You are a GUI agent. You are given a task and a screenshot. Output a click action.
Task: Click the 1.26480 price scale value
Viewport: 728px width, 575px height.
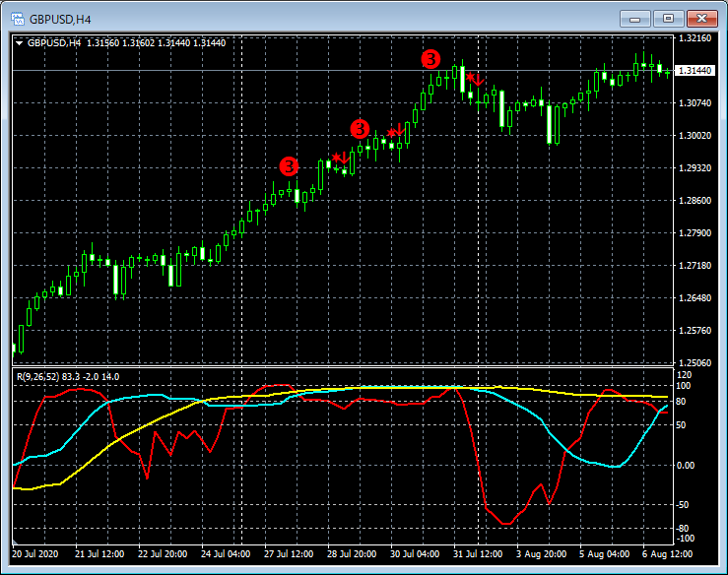pyautogui.click(x=695, y=298)
